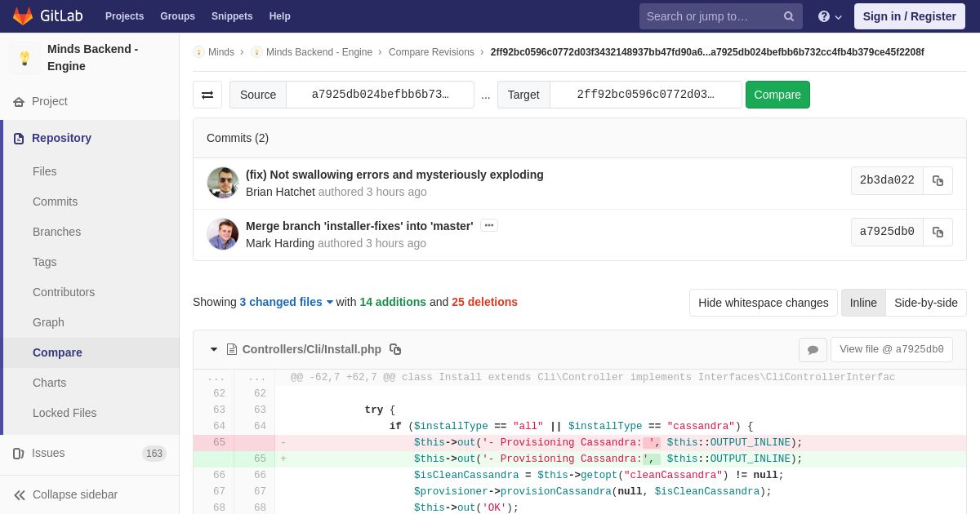Open the 3 changed files dropdown
The image size is (980, 514).
(x=287, y=302)
